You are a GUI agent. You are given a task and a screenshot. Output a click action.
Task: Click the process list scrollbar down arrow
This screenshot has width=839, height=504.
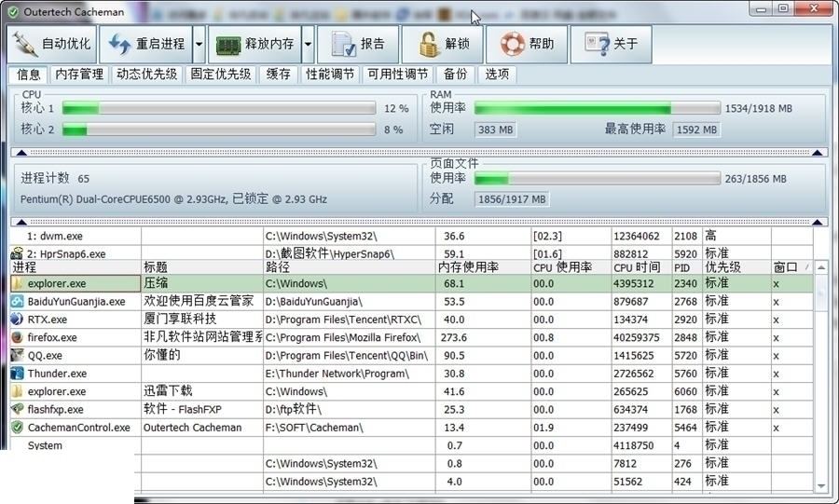click(x=821, y=485)
